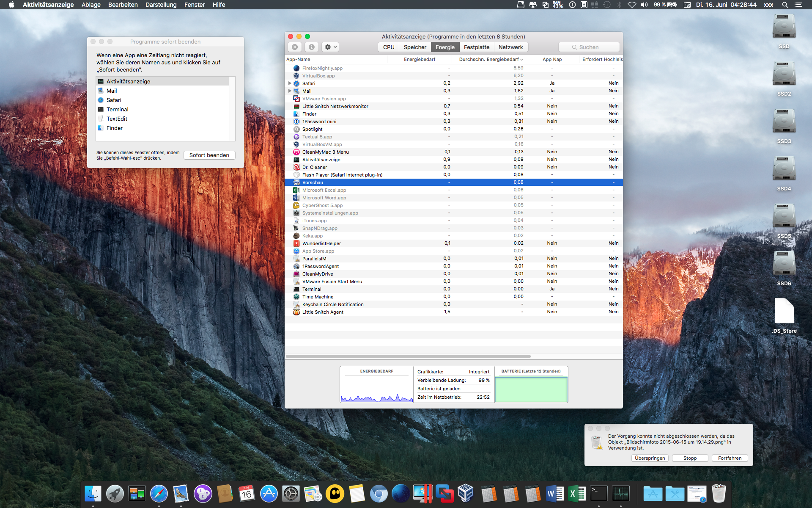Screen dimensions: 812x508
Task: Open Microsoft Word from the Dock
Action: [555, 494]
